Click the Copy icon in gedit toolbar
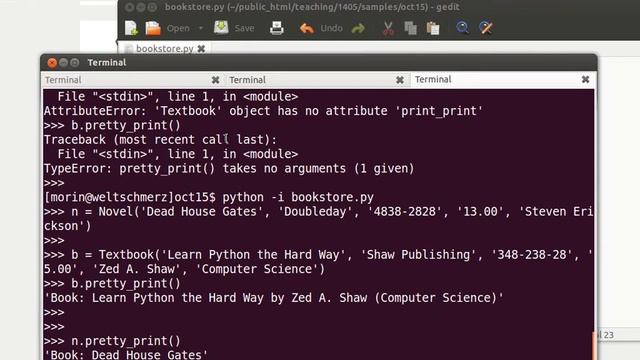640x360 pixels. click(410, 28)
